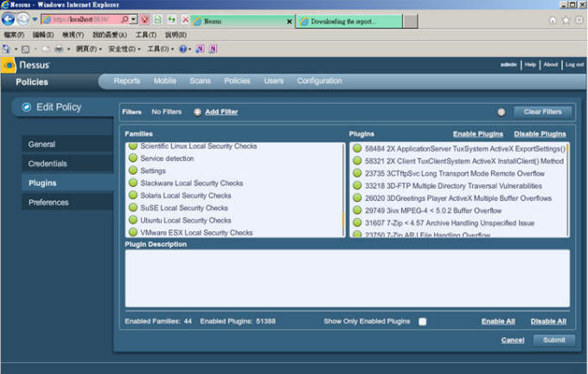Open Favorites with the star icon

(x=566, y=20)
